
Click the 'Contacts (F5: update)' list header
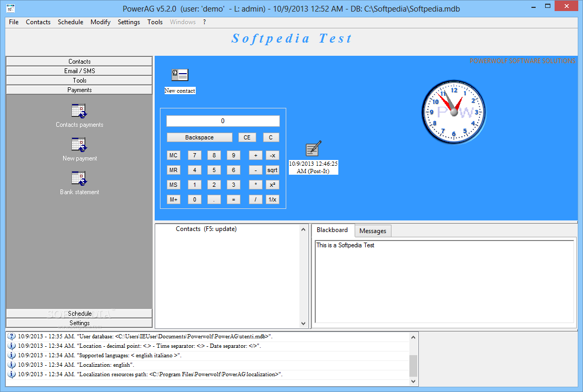[206, 229]
